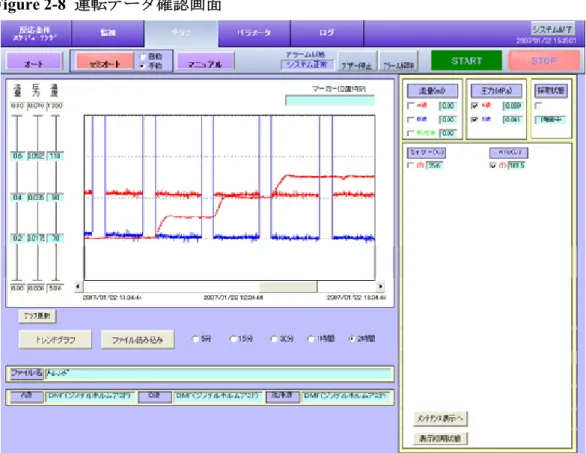Click the ファイル読み込み button
Viewport: 586px width, 453px height.
(138, 340)
